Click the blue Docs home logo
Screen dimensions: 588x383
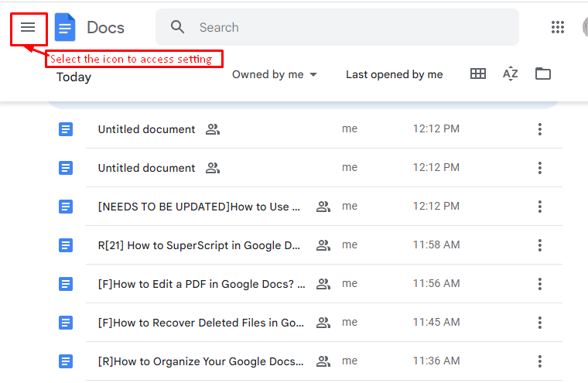pos(65,27)
